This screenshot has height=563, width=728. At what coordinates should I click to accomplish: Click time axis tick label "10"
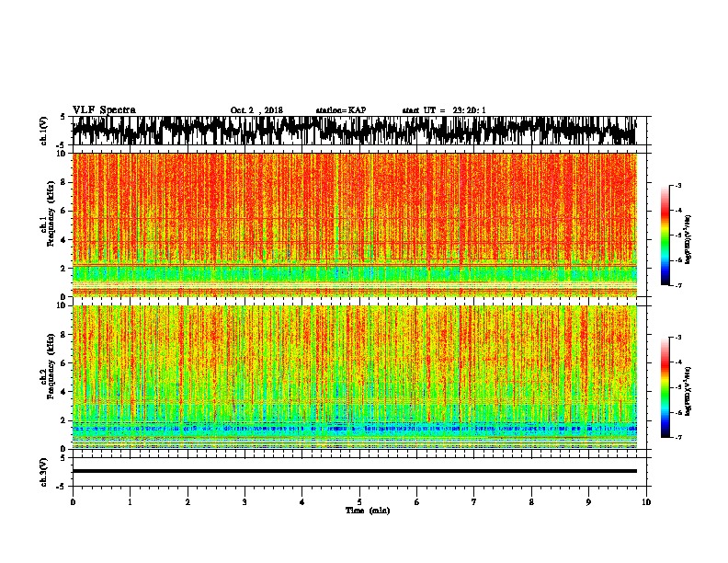point(646,502)
